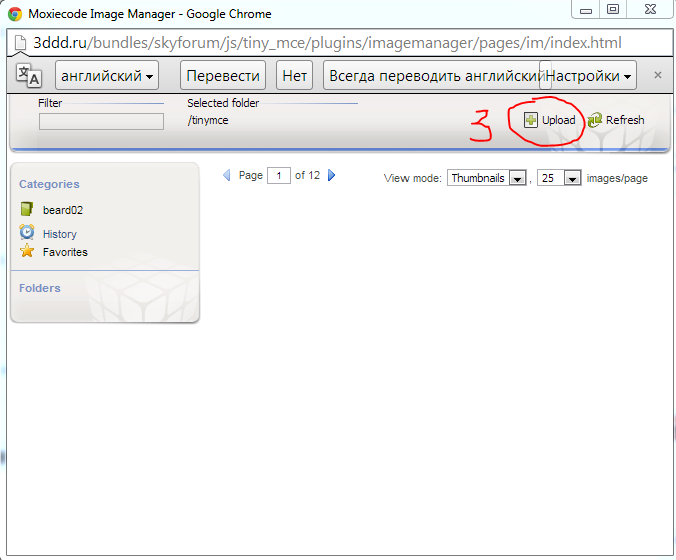Click the Favorites star icon
Image resolution: width=676 pixels, height=560 pixels.
(27, 251)
